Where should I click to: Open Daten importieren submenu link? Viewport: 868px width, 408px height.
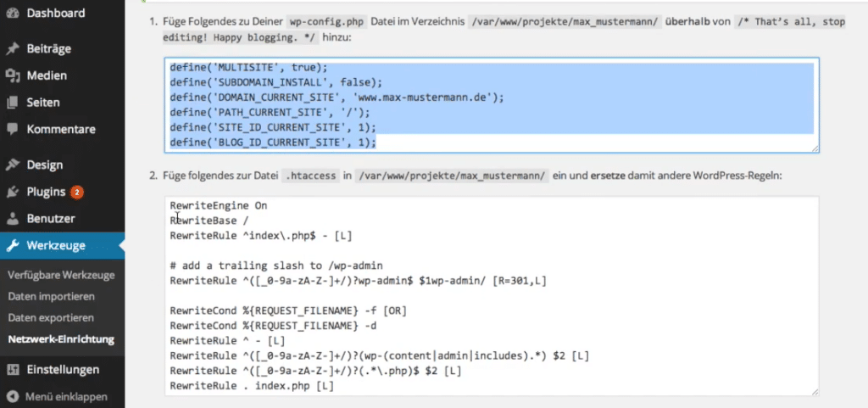click(x=52, y=297)
